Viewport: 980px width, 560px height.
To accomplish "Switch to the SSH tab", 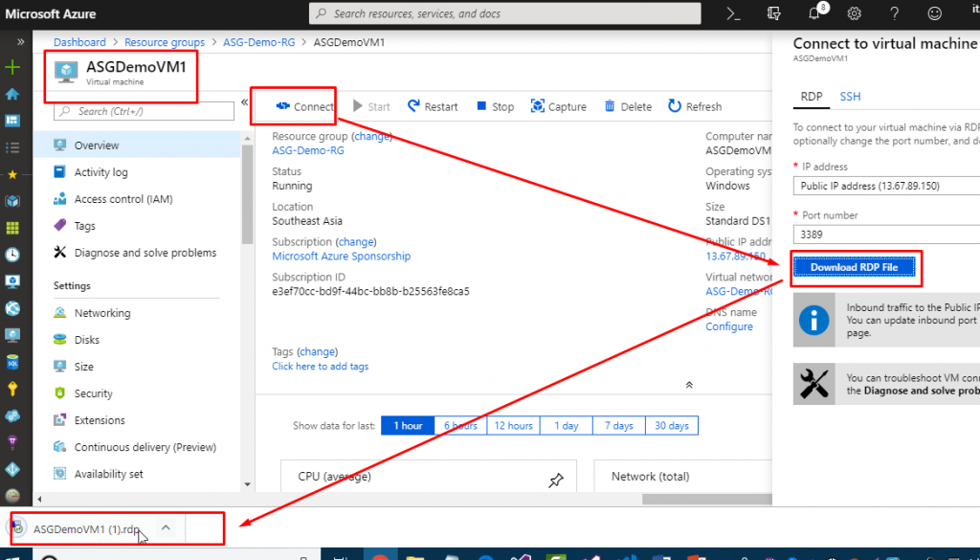I will (x=850, y=97).
